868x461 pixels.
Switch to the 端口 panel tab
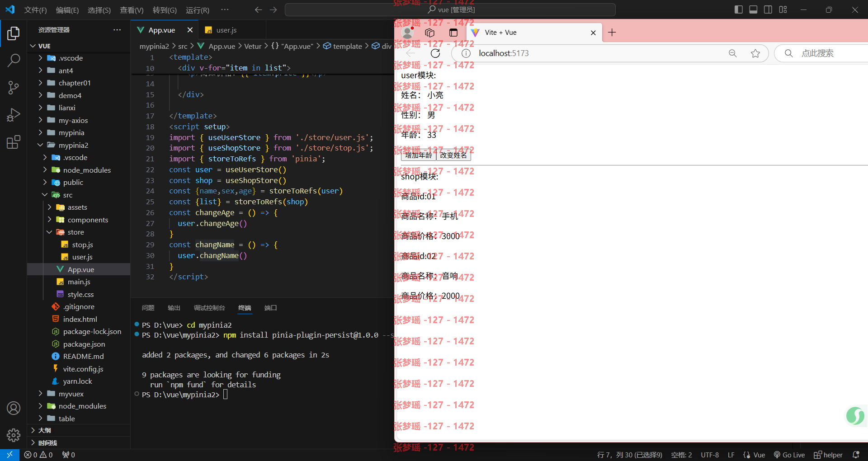pos(270,308)
